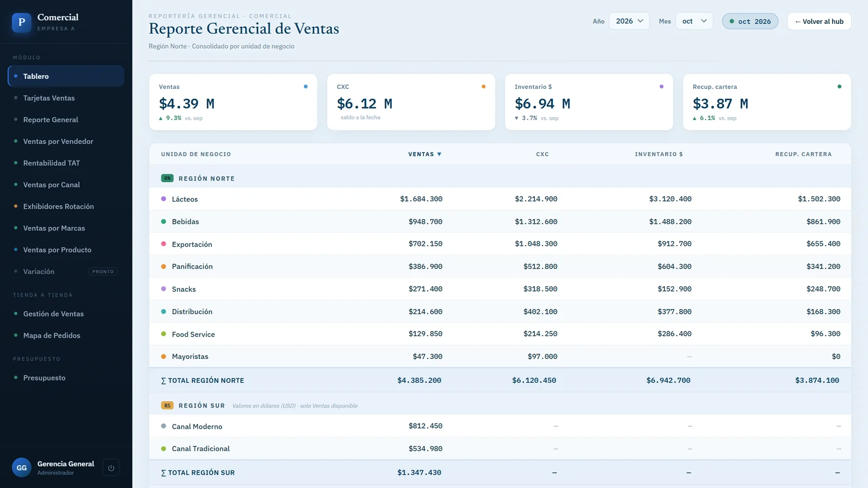Click the Canal Moderno row label
Image resolution: width=868 pixels, height=488 pixels.
pos(197,427)
